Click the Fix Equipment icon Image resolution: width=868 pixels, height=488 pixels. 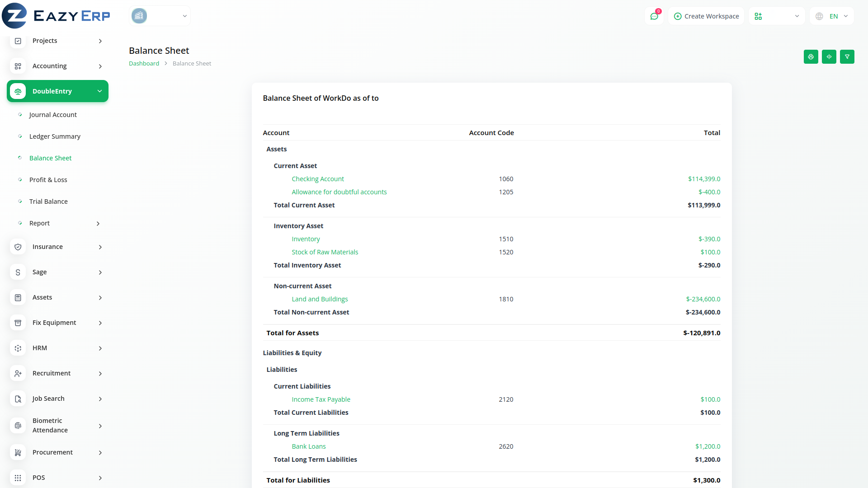coord(18,323)
